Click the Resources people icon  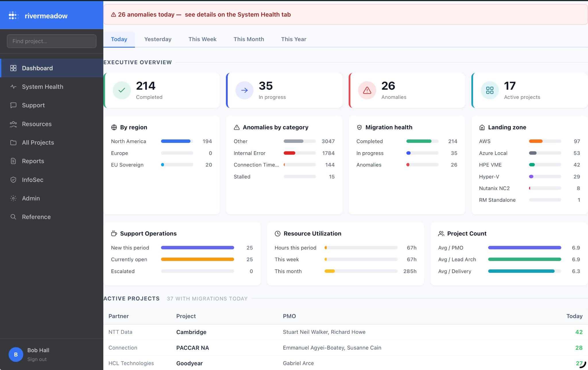tap(13, 124)
